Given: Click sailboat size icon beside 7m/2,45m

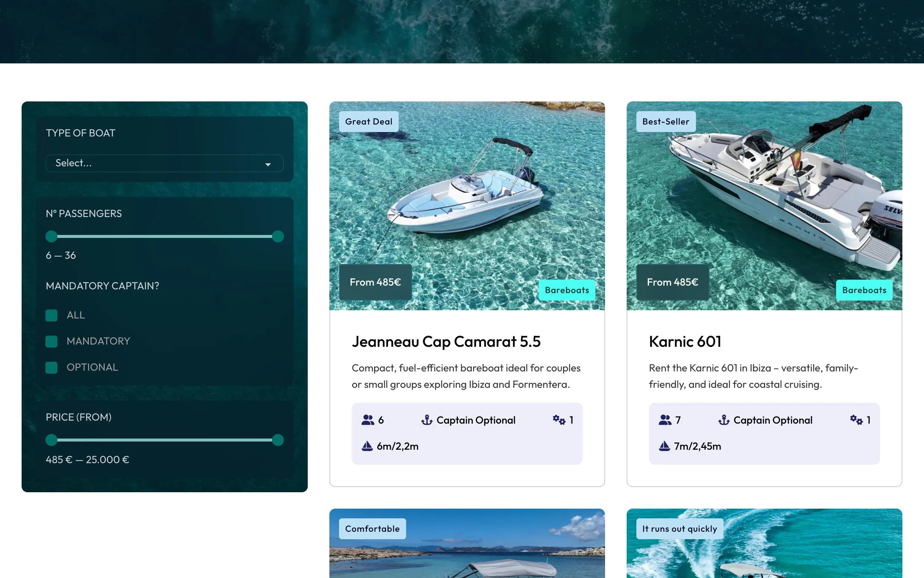Looking at the screenshot, I should [x=664, y=446].
